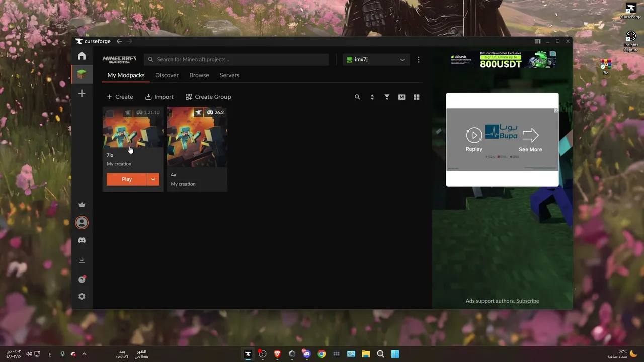
Task: Click the 26.2 version badge
Action: click(x=215, y=112)
